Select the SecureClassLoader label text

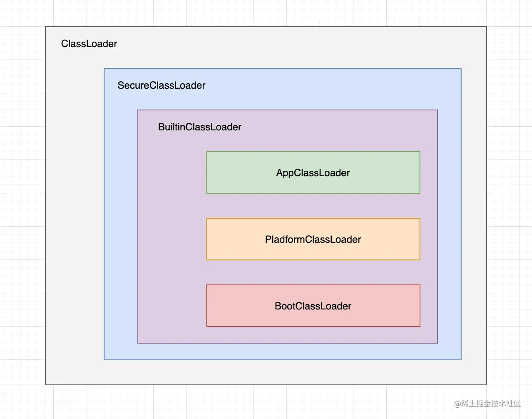162,85
